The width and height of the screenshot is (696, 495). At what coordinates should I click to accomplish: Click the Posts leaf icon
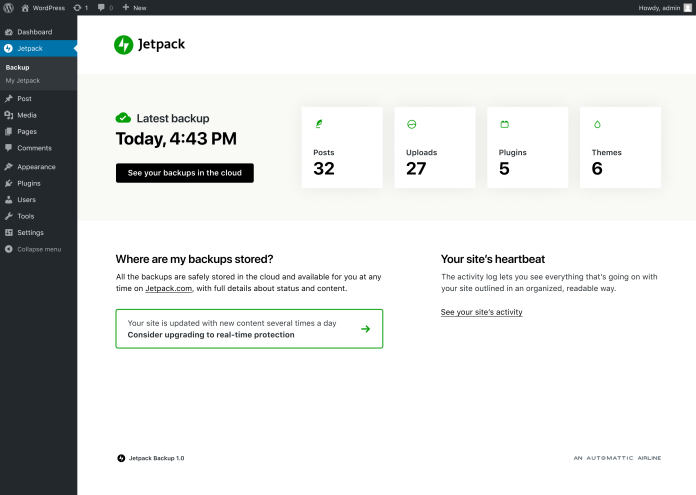(319, 124)
